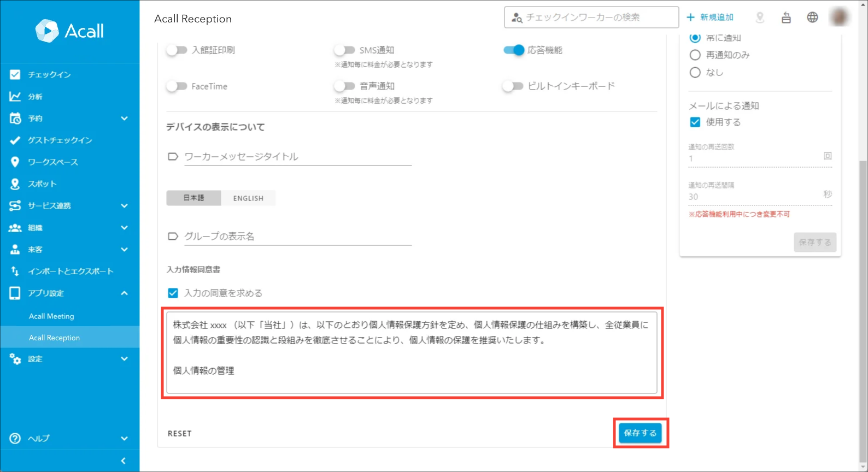Go to ワークスペース in sidebar
868x472 pixels.
tap(52, 162)
